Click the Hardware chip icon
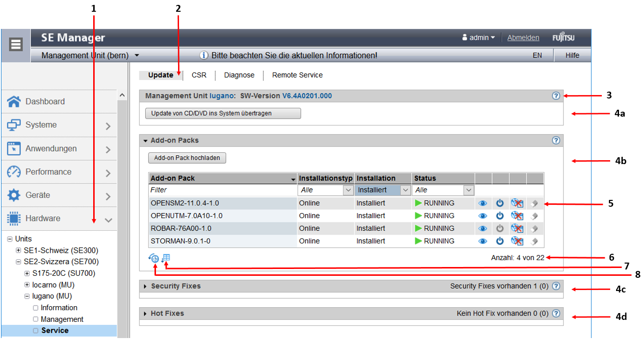This screenshot has width=644, height=340. coord(14,219)
